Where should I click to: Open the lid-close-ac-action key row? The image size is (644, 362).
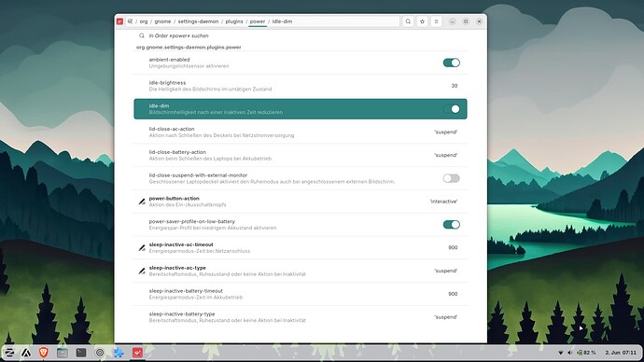click(301, 132)
